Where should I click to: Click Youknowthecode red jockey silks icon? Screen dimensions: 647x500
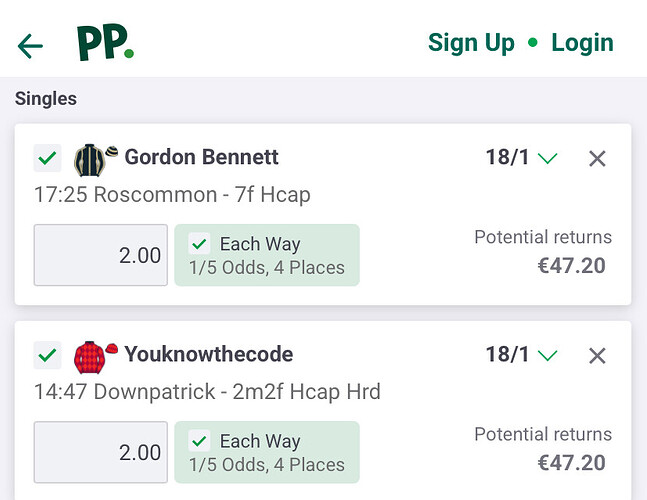[96, 357]
